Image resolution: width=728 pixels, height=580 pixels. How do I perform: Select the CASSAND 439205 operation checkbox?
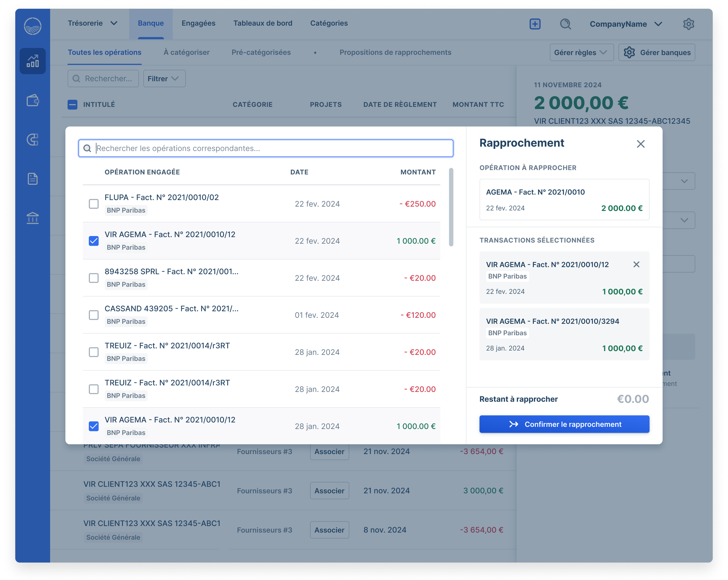click(93, 315)
